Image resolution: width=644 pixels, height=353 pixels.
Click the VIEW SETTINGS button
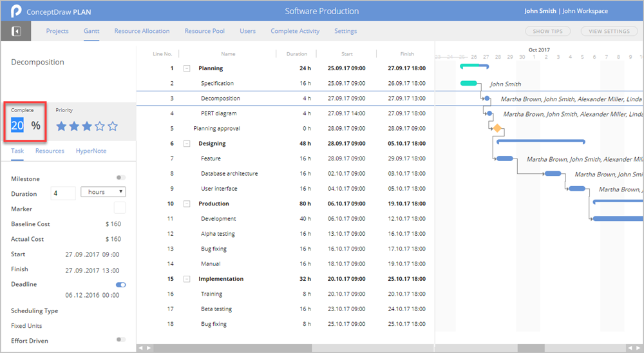[609, 31]
